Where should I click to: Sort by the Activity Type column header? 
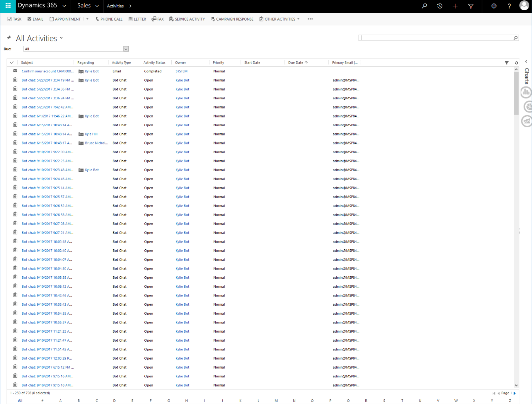[121, 63]
